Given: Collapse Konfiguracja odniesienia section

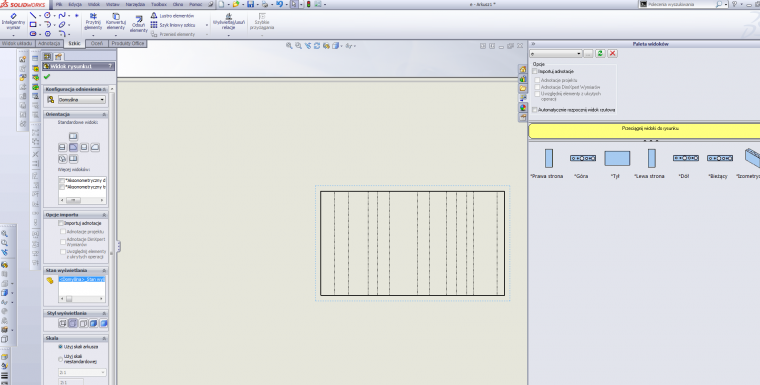Looking at the screenshot, I should [x=104, y=89].
